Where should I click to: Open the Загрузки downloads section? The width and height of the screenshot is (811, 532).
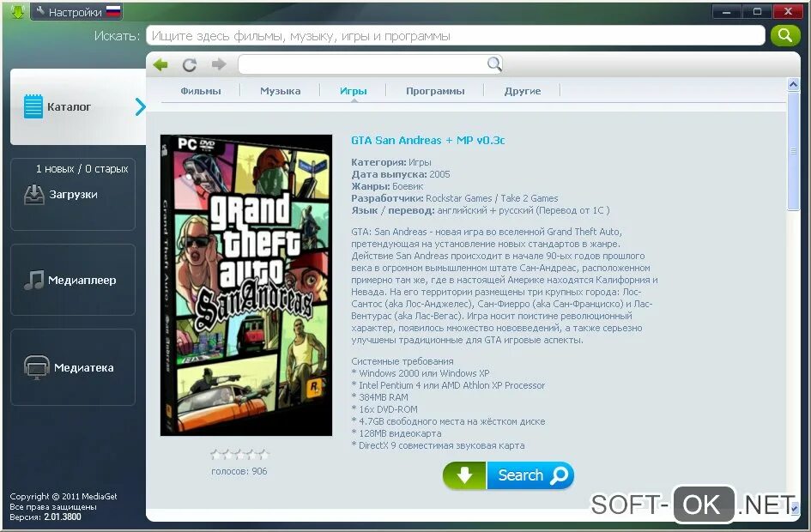[73, 195]
